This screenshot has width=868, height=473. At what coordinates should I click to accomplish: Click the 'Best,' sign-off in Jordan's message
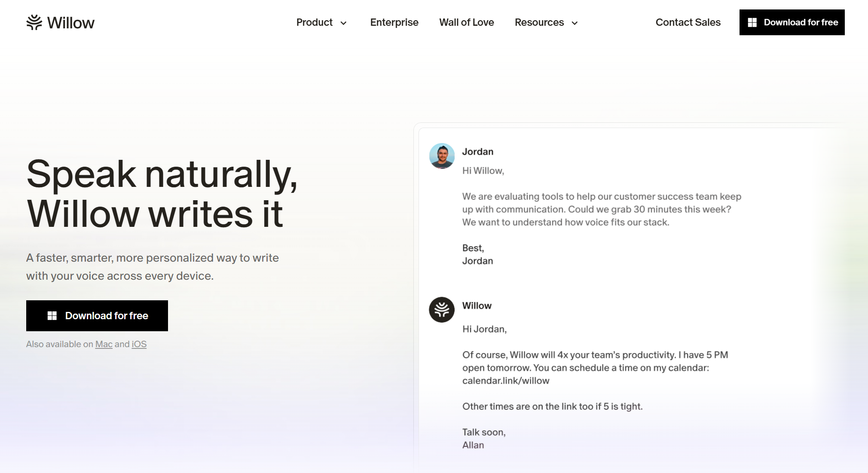pyautogui.click(x=473, y=248)
